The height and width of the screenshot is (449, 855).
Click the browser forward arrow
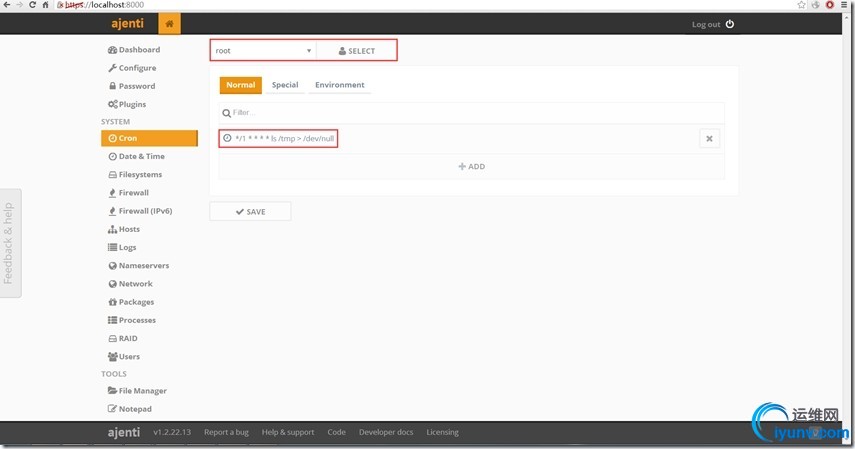coord(20,4)
